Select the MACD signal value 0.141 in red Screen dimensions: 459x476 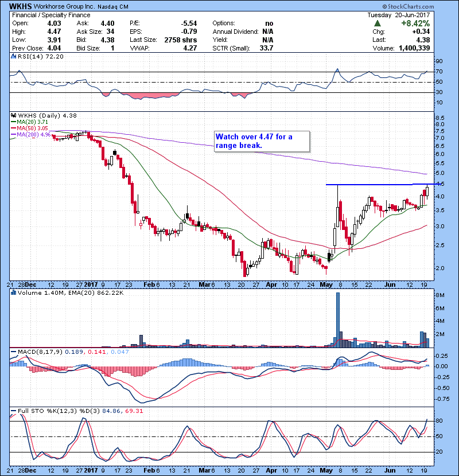click(x=96, y=352)
